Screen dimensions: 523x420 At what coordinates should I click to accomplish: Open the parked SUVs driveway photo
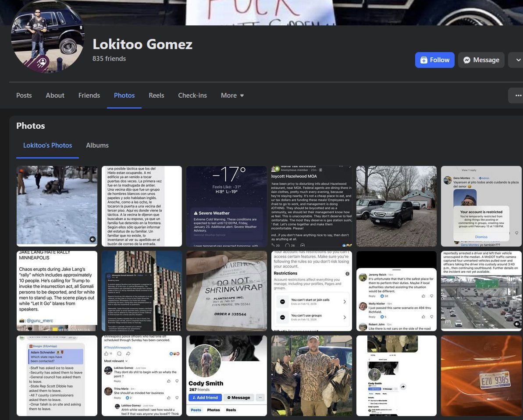[x=396, y=206]
